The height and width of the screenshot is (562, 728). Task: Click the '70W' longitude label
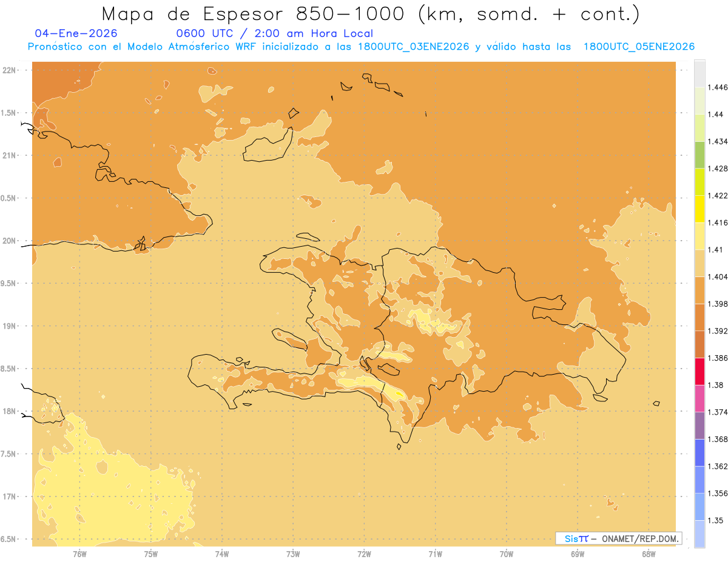[507, 554]
